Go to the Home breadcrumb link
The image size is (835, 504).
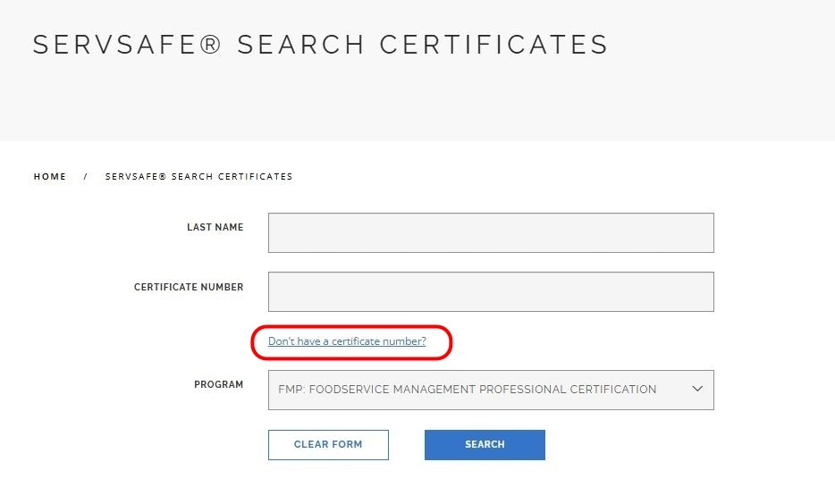(50, 177)
